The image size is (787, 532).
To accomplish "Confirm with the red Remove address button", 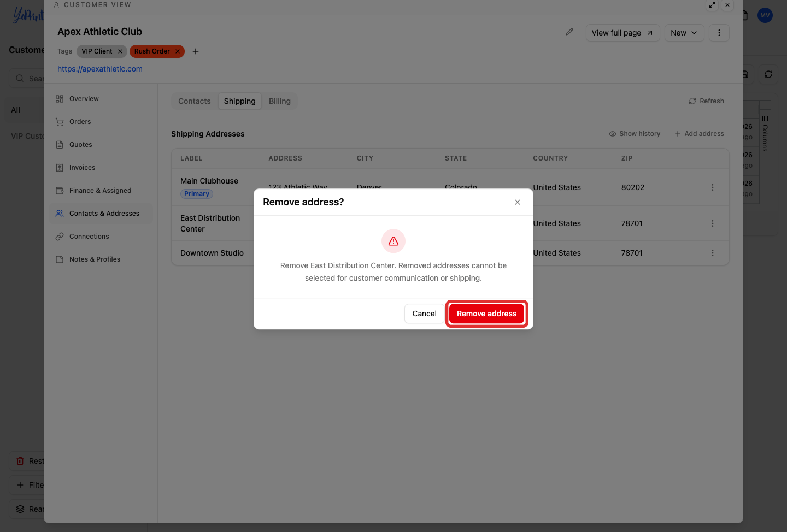I will [486, 314].
